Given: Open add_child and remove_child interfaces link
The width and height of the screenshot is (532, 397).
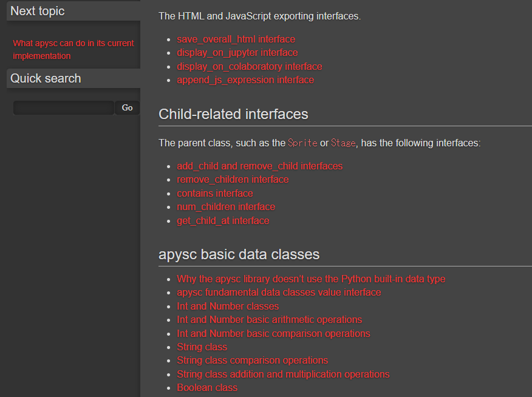Looking at the screenshot, I should (x=259, y=166).
